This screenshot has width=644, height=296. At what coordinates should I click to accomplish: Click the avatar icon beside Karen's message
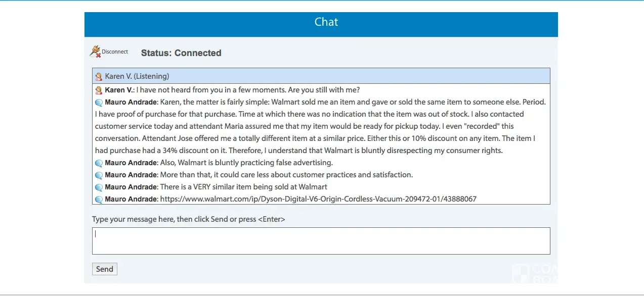pos(99,90)
